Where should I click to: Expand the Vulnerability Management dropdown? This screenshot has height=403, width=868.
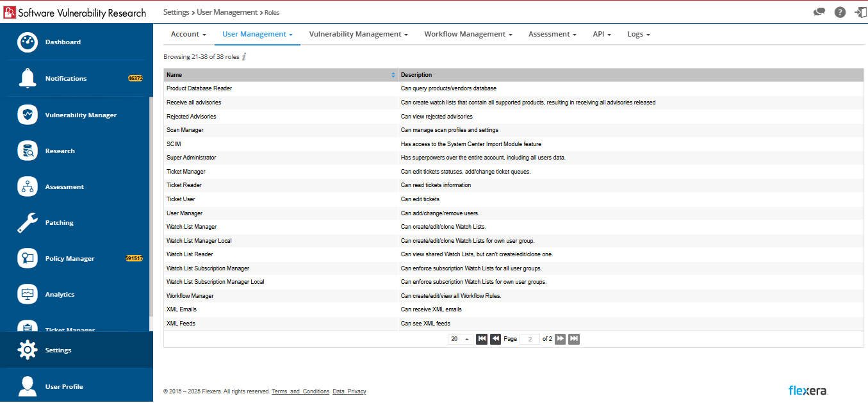pyautogui.click(x=358, y=34)
